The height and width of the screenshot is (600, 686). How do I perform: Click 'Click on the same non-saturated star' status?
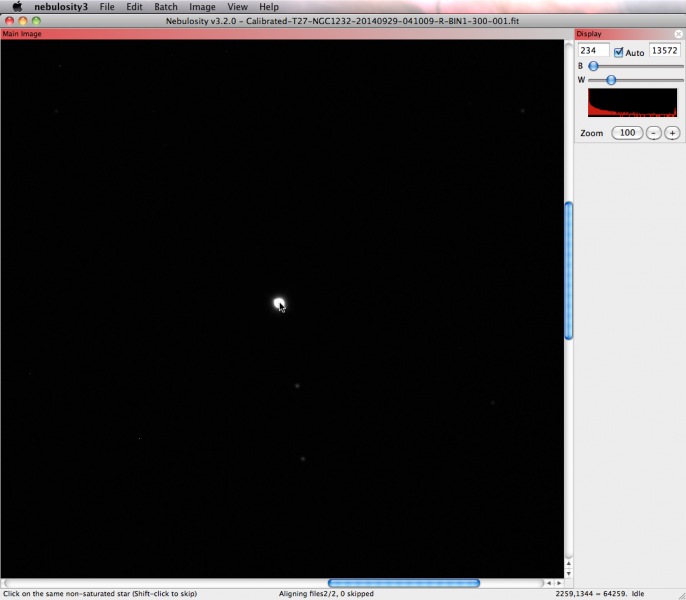coord(100,594)
